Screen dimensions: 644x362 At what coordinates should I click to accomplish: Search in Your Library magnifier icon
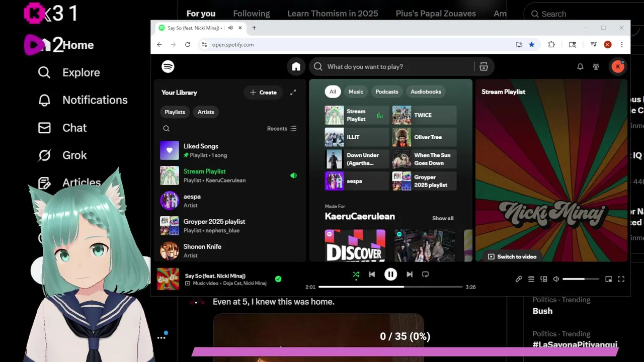click(166, 129)
